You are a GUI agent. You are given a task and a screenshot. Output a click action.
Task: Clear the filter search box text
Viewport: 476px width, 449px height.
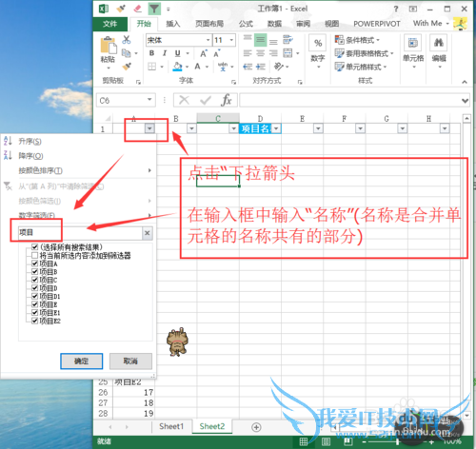click(148, 233)
